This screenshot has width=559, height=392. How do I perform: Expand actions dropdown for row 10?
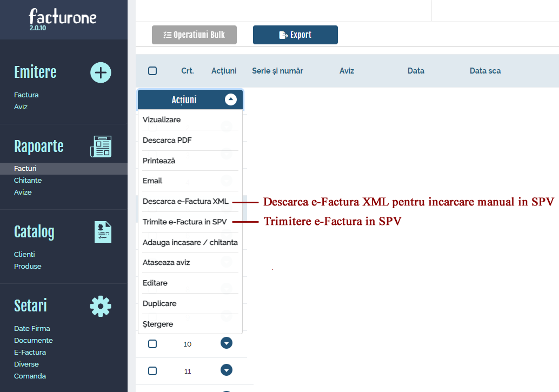click(x=227, y=343)
